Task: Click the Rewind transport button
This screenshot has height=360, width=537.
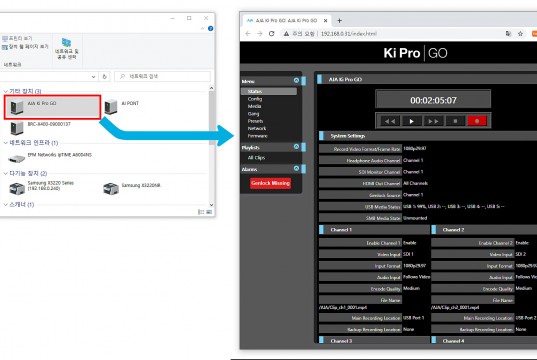Action: pos(390,121)
